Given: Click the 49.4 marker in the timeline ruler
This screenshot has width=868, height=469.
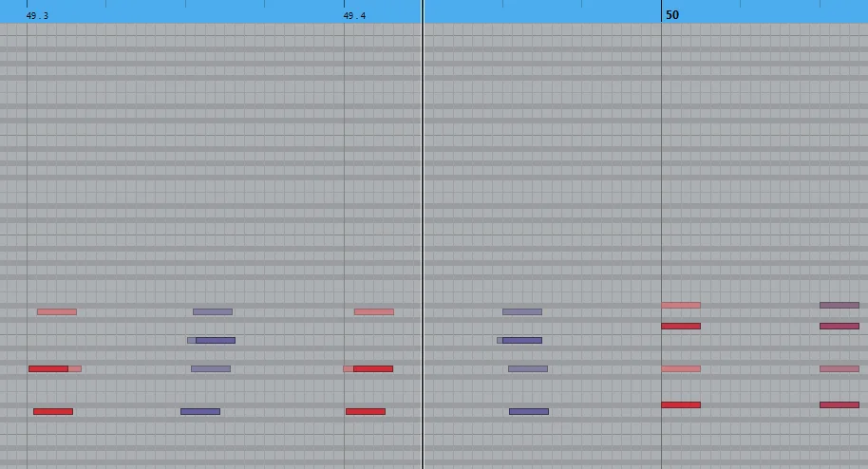Looking at the screenshot, I should [354, 16].
